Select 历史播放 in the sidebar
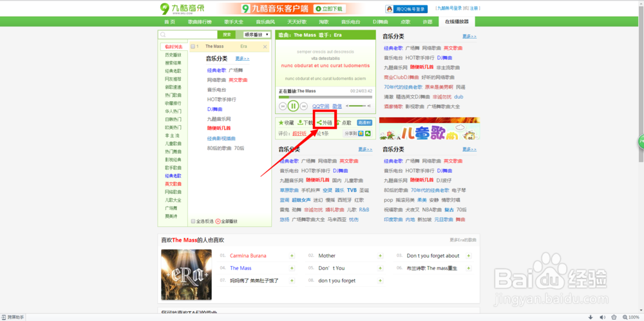The image size is (644, 321). pos(173,55)
